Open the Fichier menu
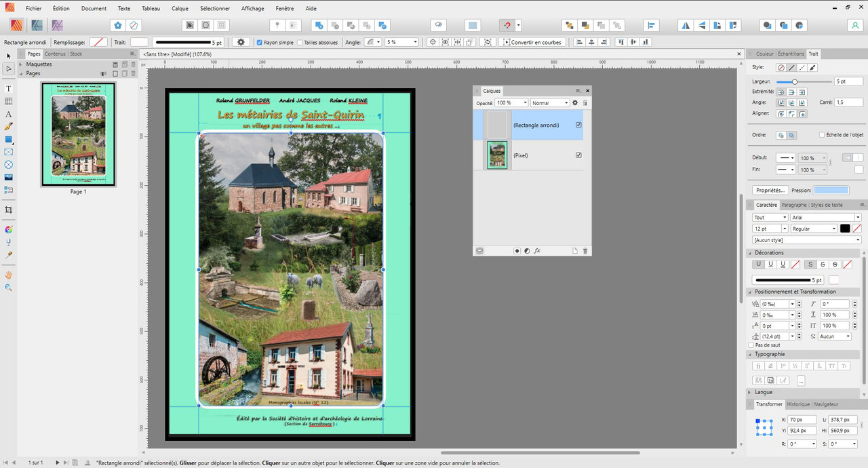The width and height of the screenshot is (868, 468). click(x=34, y=9)
